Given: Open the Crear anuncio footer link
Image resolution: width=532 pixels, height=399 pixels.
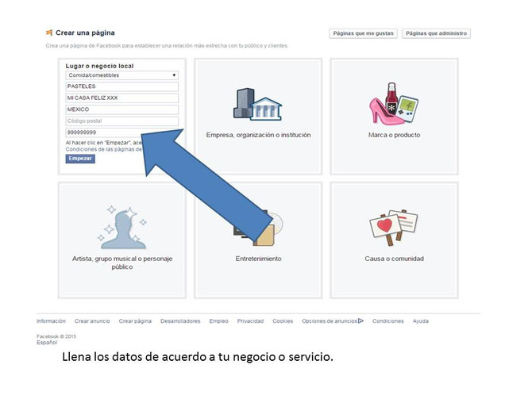Looking at the screenshot, I should (92, 321).
